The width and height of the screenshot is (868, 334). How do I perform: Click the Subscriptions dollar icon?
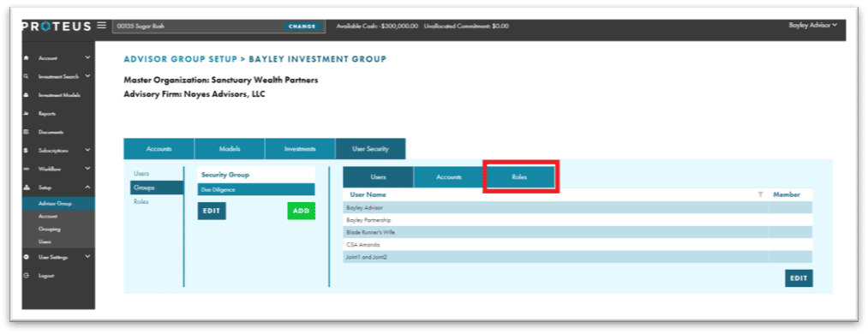pos(26,150)
